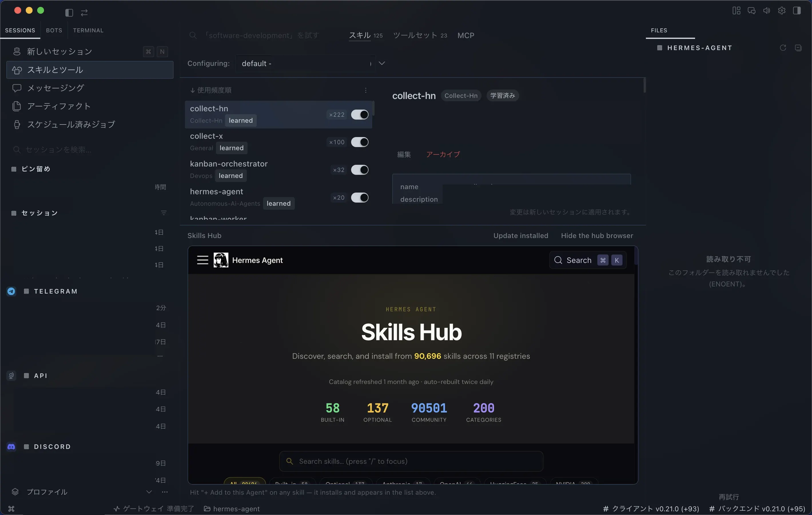This screenshot has height=515, width=812.
Task: Click the hermes-agent folder in status bar
Action: click(x=232, y=509)
